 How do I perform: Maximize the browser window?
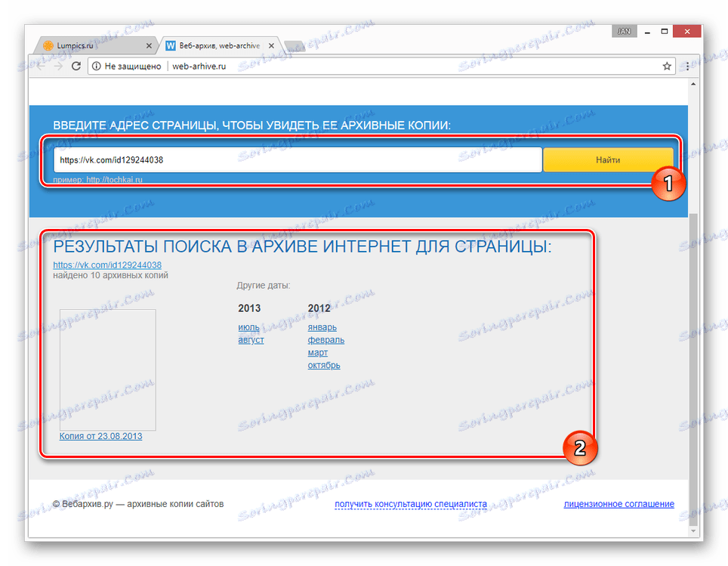click(665, 32)
